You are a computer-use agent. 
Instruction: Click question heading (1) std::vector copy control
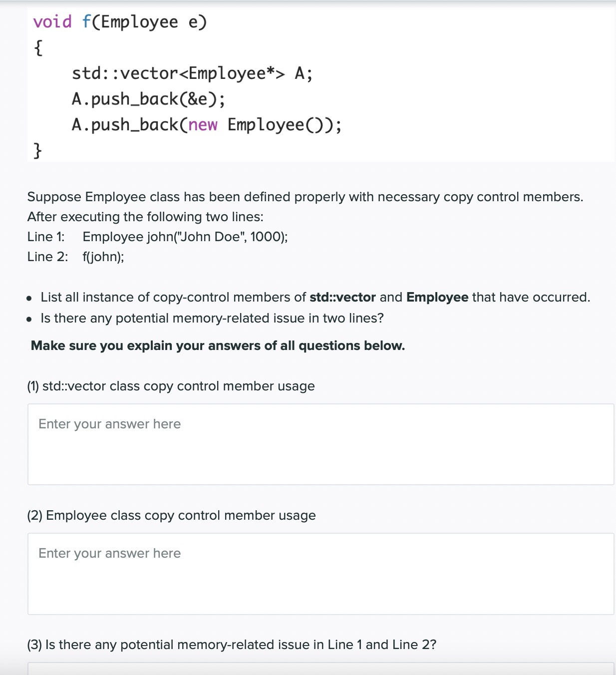(171, 386)
